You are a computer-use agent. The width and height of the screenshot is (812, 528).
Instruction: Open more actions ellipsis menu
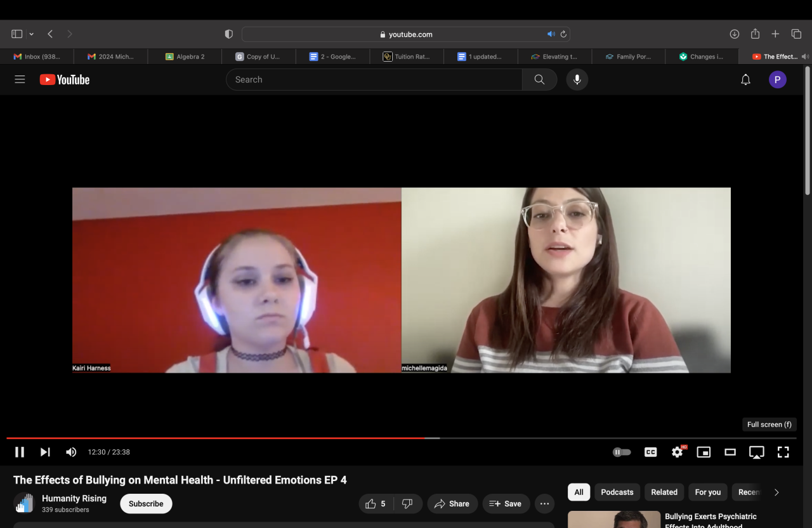coord(544,503)
